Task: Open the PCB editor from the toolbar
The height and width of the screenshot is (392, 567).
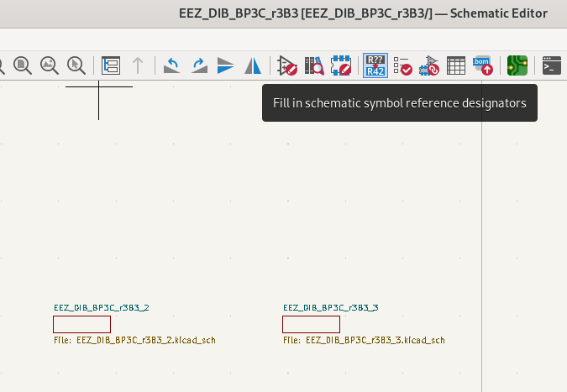Action: (x=517, y=65)
